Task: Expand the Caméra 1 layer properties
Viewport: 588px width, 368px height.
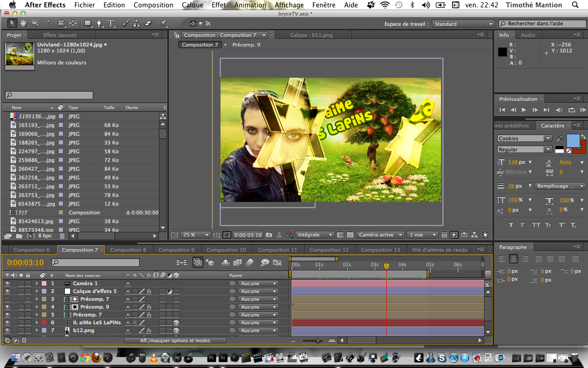Action: pyautogui.click(x=37, y=283)
